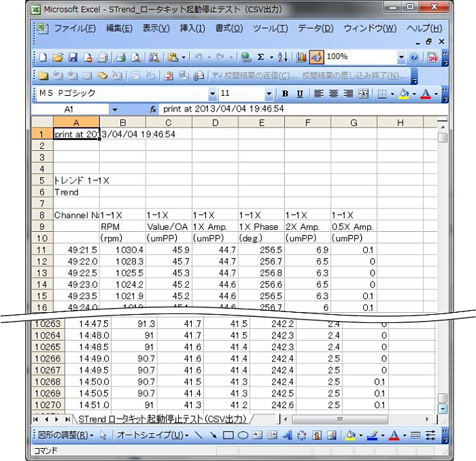Insert clip art from the drawing toolbar

(x=317, y=436)
